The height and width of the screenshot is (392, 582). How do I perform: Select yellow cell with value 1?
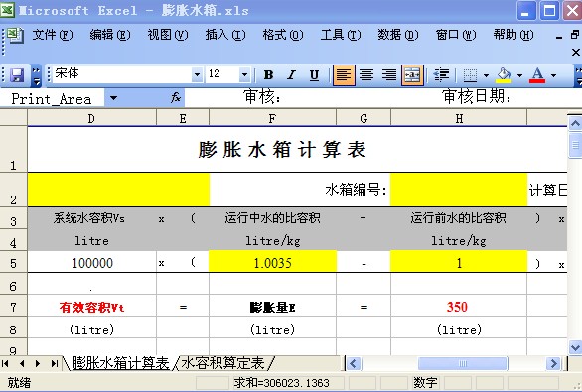(459, 263)
